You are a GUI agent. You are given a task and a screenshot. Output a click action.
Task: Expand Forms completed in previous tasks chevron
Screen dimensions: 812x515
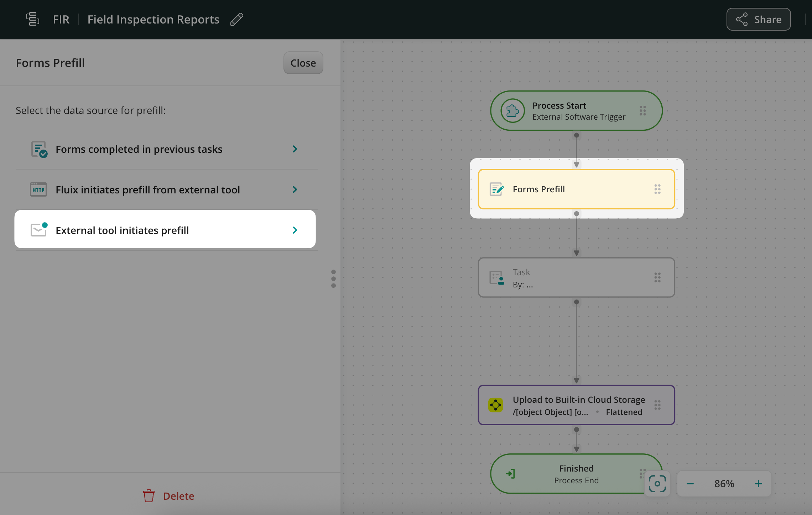pos(295,149)
